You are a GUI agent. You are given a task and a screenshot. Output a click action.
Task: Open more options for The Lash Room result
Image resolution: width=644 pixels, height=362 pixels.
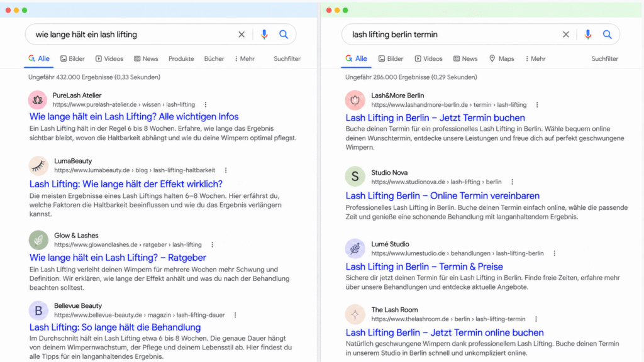click(536, 319)
